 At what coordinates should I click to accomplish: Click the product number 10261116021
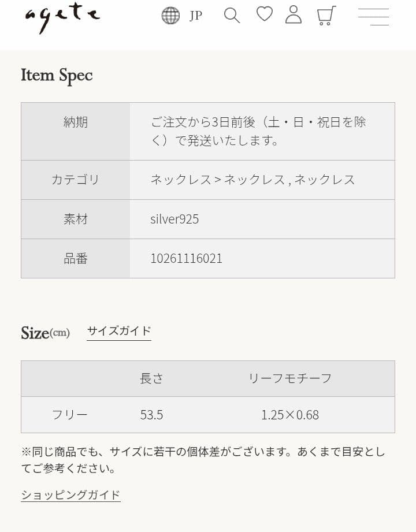[186, 259]
